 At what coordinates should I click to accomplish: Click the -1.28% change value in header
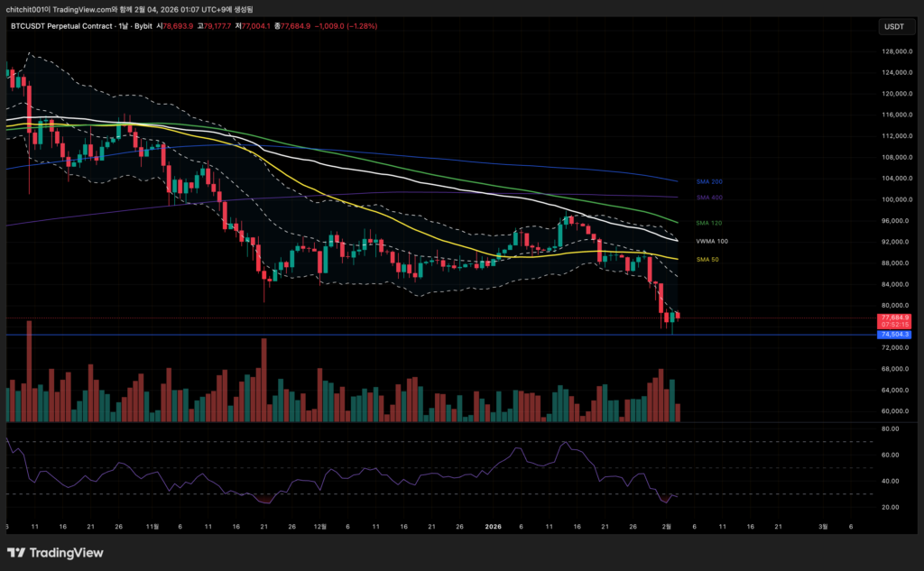pyautogui.click(x=359, y=26)
